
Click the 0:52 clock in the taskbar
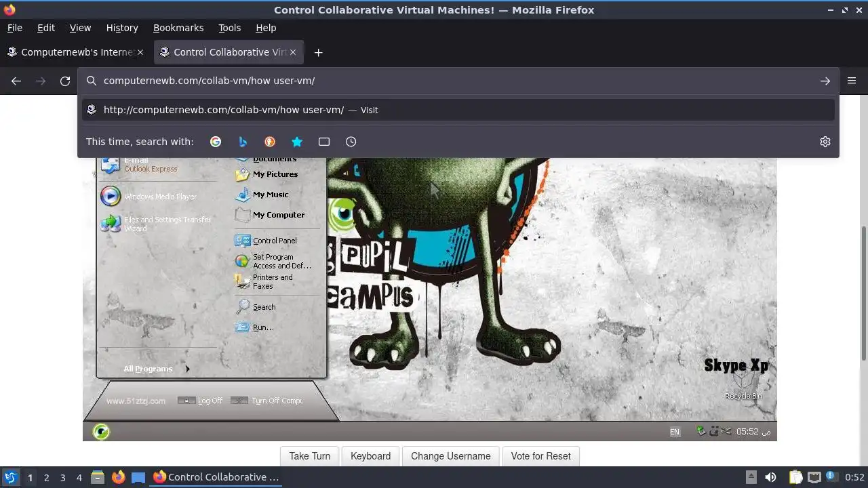854,477
